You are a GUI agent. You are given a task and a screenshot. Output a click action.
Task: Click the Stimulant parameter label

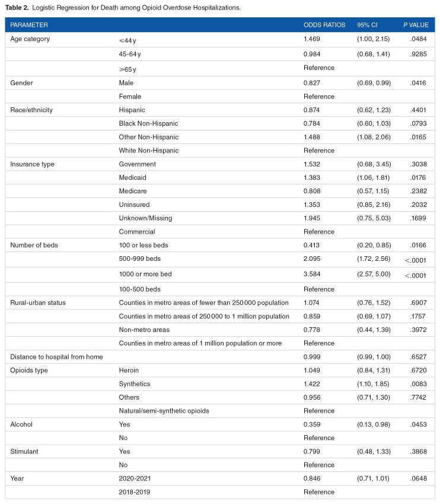(24, 451)
